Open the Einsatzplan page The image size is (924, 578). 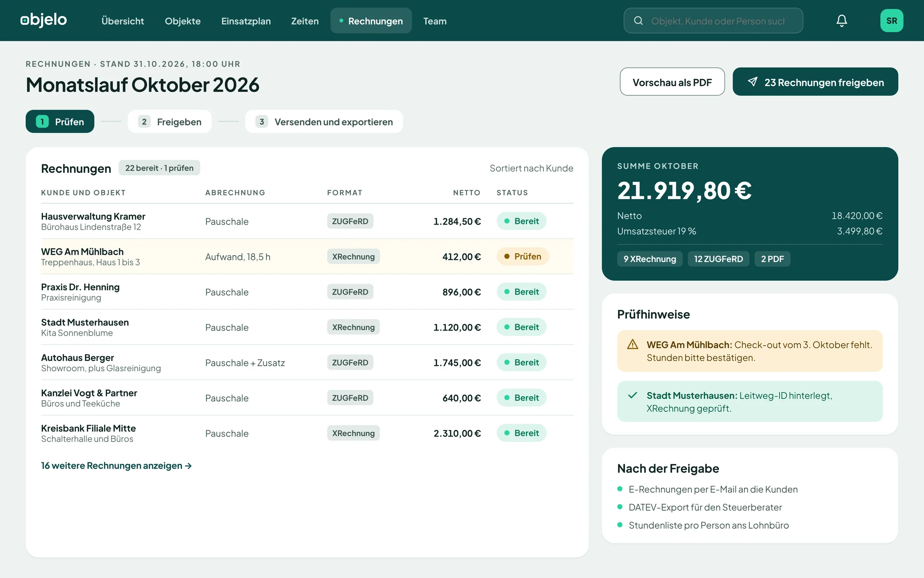tap(246, 21)
